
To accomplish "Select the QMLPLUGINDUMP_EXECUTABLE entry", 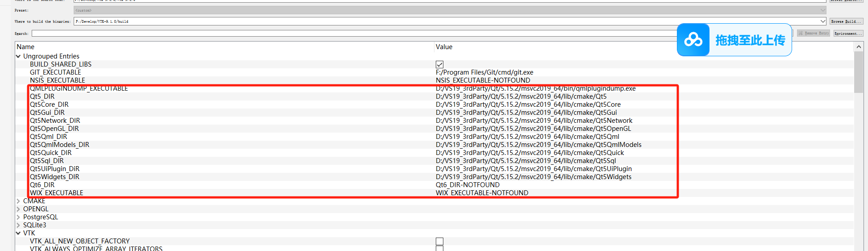I will pos(79,88).
